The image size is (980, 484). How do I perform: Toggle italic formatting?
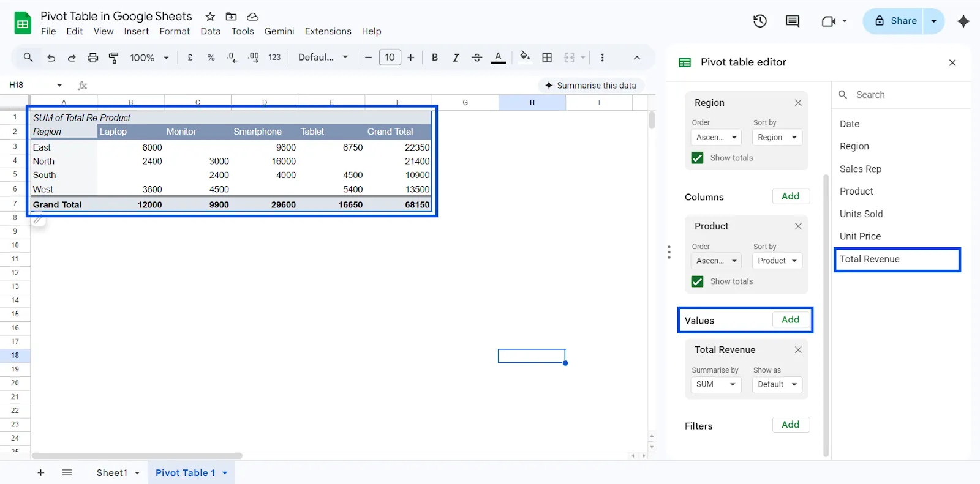pyautogui.click(x=456, y=58)
